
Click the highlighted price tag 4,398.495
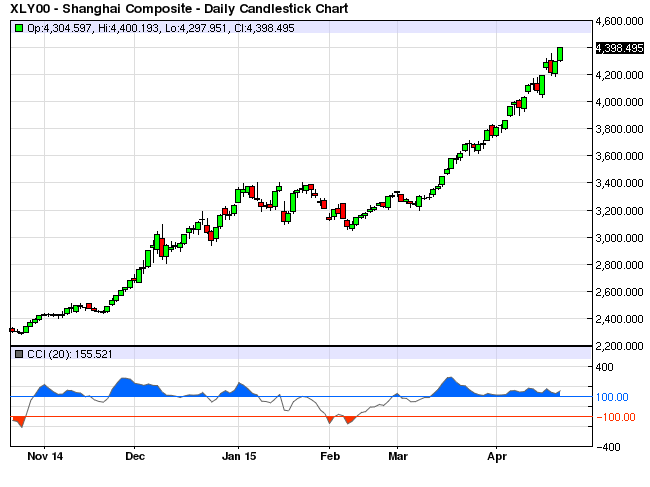619,48
